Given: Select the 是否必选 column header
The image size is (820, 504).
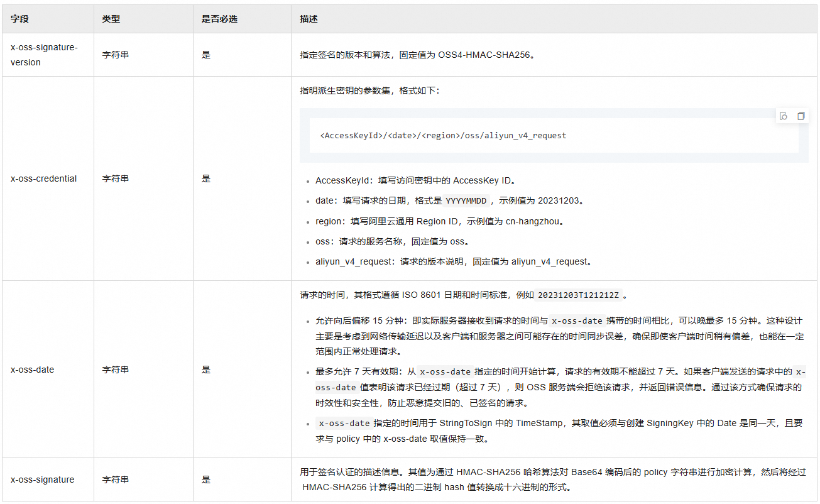Looking at the screenshot, I should [x=219, y=19].
